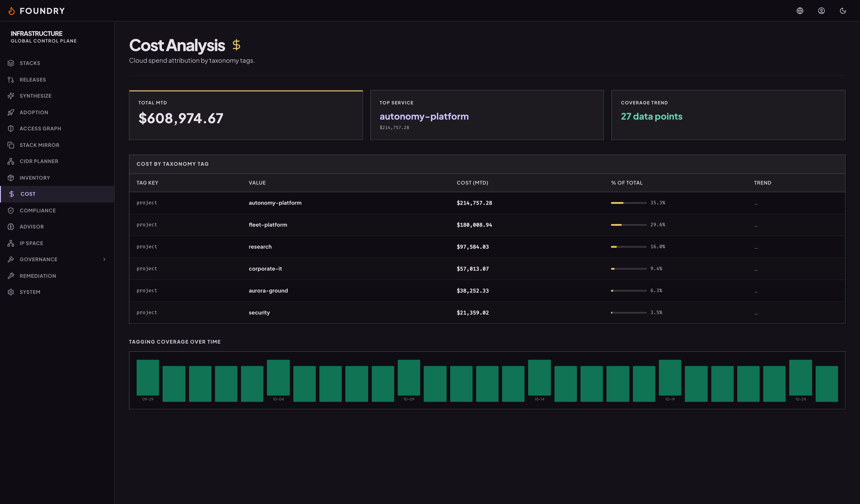860x504 pixels.
Task: Open CIDR Planner
Action: point(57,161)
